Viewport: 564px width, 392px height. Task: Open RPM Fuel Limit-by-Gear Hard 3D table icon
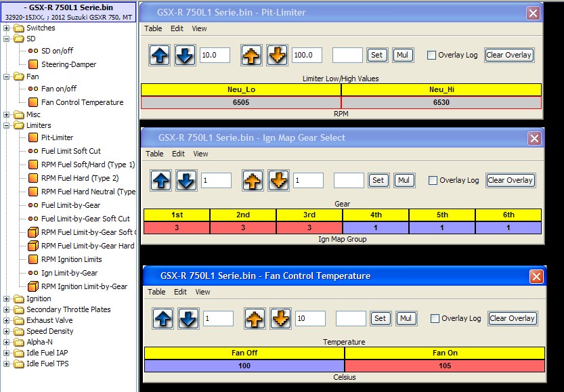click(33, 246)
